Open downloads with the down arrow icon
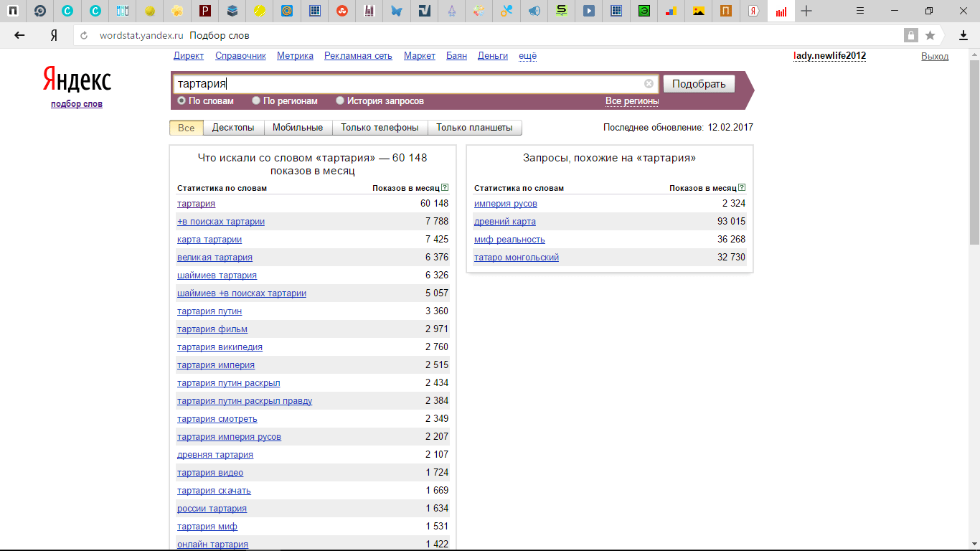Viewport: 980px width, 551px height. tap(963, 35)
